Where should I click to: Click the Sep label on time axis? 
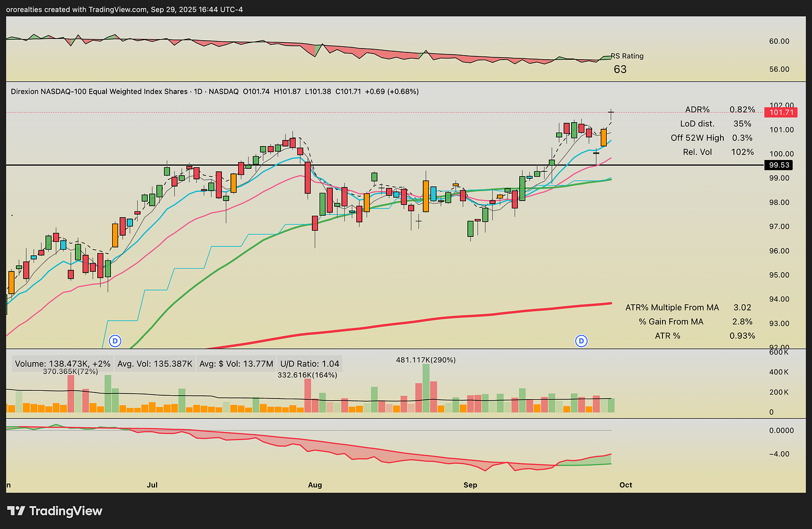(470, 485)
